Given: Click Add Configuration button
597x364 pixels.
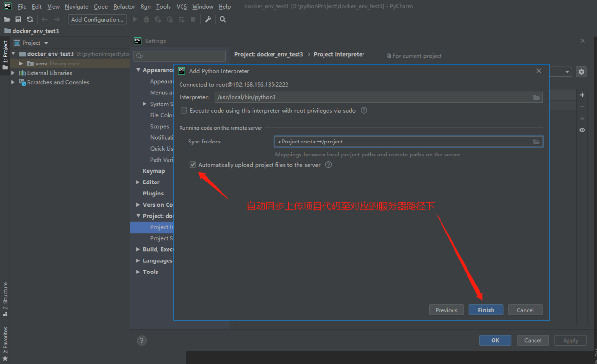Looking at the screenshot, I should [97, 19].
